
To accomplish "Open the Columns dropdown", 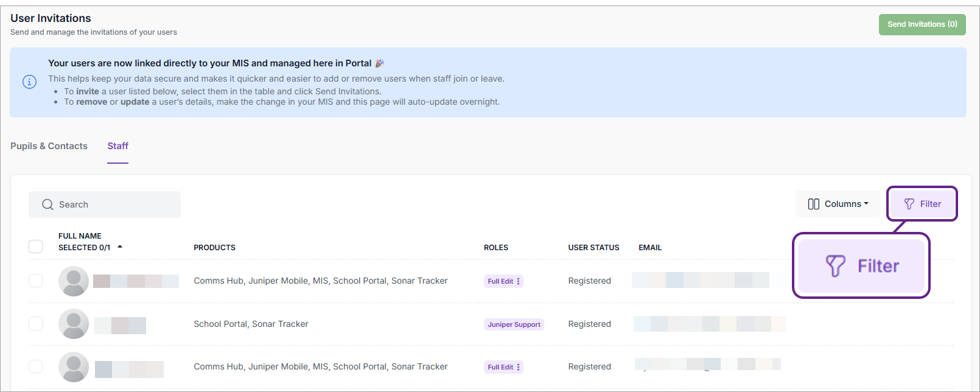I will 838,204.
